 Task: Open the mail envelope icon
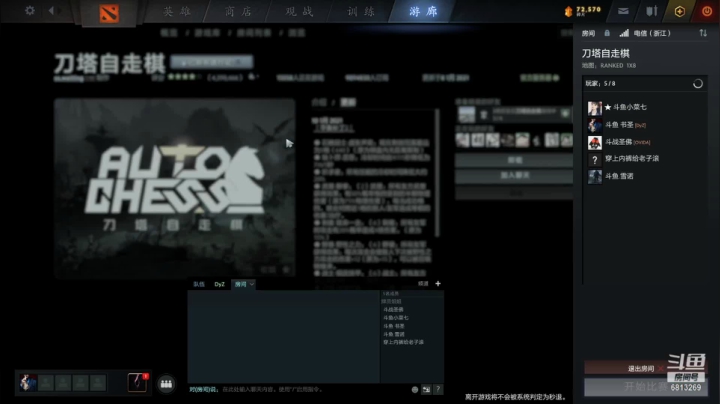point(623,11)
